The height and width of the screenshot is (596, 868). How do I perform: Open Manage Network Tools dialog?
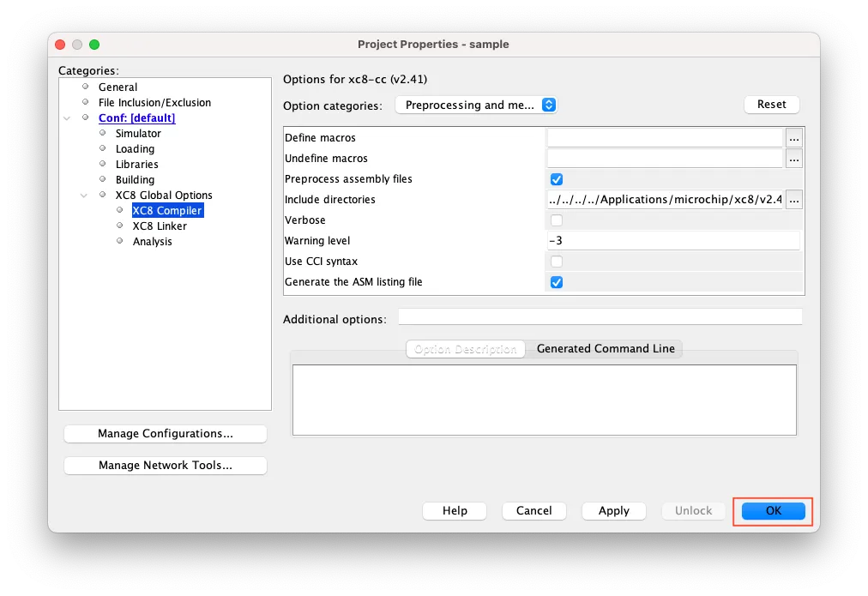[165, 466]
